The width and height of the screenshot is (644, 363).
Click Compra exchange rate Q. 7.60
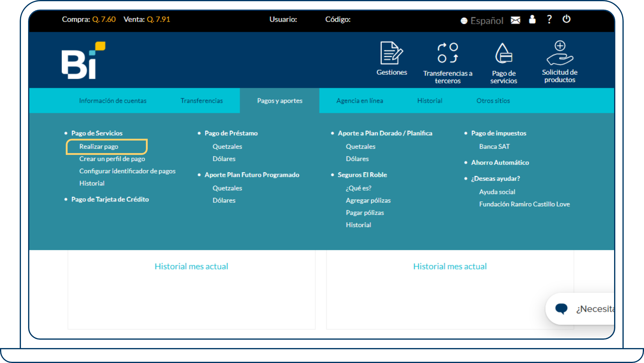click(104, 19)
